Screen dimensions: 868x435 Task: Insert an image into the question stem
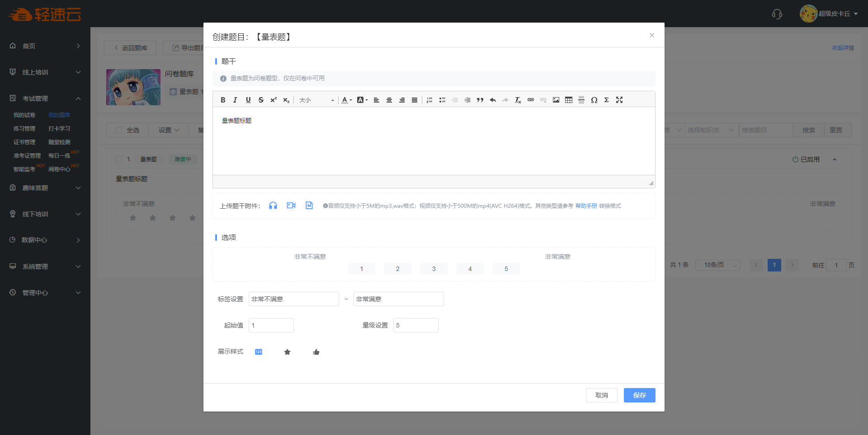pos(556,100)
